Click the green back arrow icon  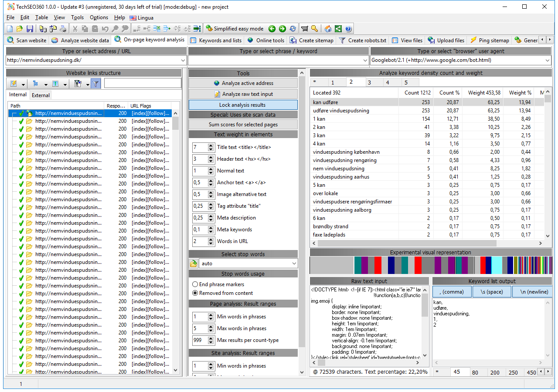point(272,29)
